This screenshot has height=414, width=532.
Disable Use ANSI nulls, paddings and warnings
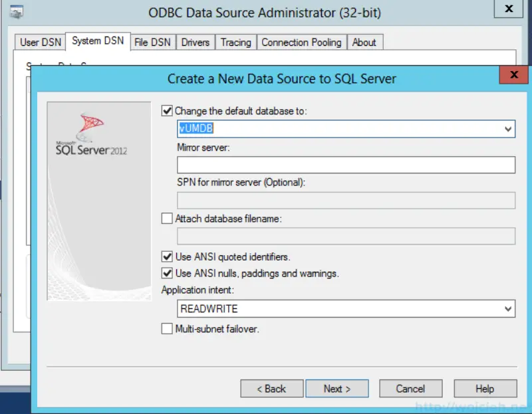167,272
